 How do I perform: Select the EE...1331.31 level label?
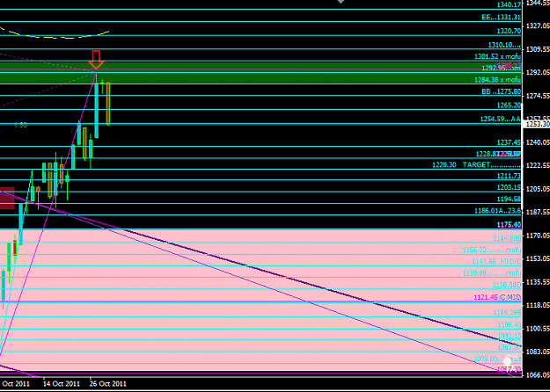pos(501,18)
